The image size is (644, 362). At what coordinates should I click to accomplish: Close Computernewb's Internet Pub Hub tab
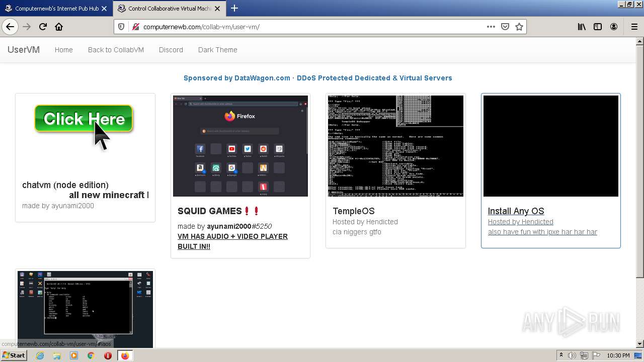coord(104,9)
